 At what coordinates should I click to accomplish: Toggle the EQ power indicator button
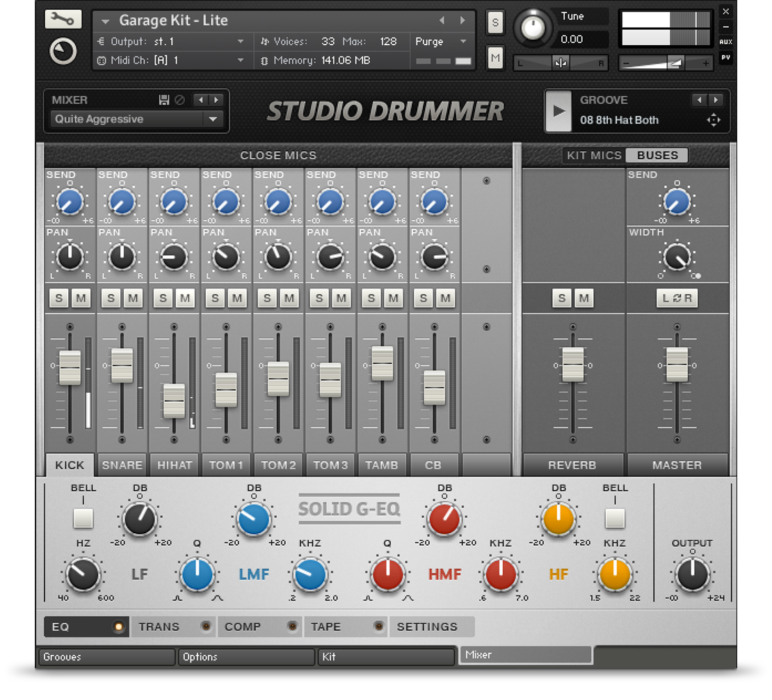118,627
